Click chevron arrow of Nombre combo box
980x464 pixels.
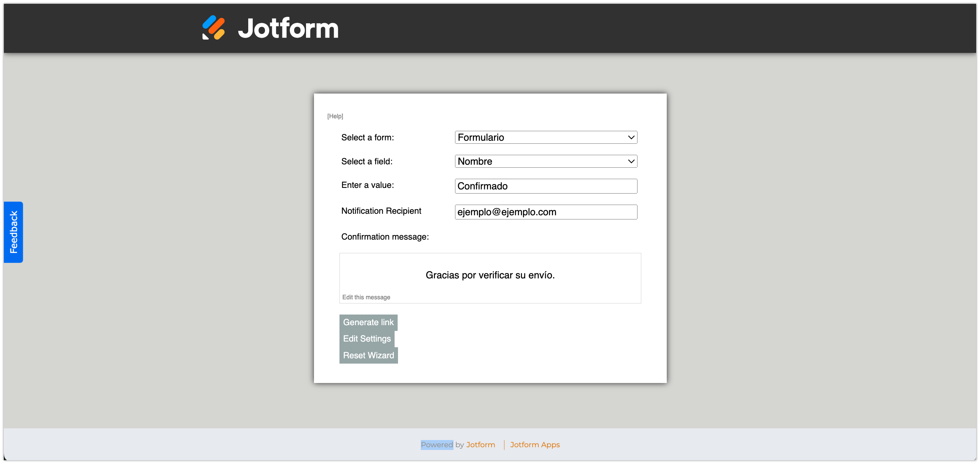point(631,161)
